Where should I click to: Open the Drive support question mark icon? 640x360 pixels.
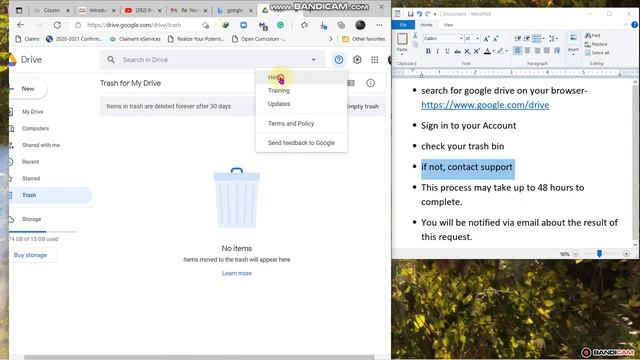tap(338, 60)
